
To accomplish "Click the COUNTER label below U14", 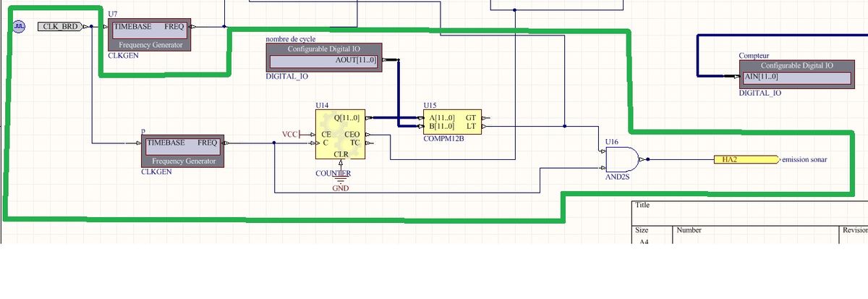I will [x=333, y=174].
